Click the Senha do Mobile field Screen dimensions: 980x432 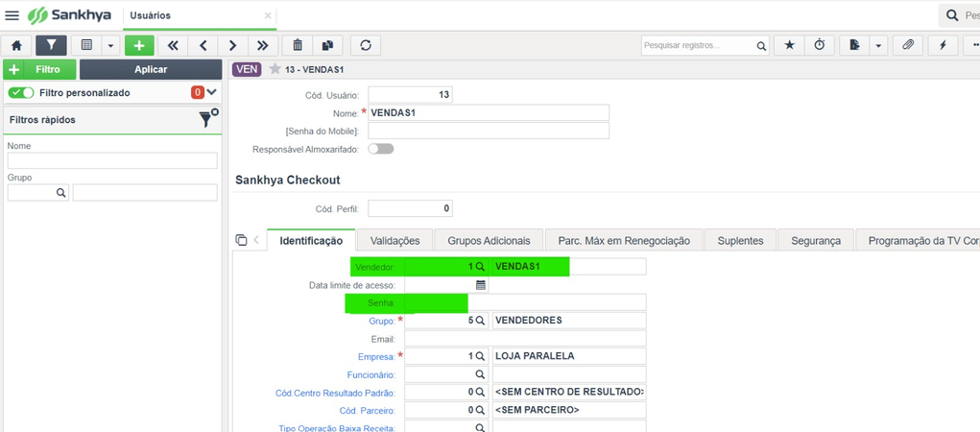tap(489, 132)
